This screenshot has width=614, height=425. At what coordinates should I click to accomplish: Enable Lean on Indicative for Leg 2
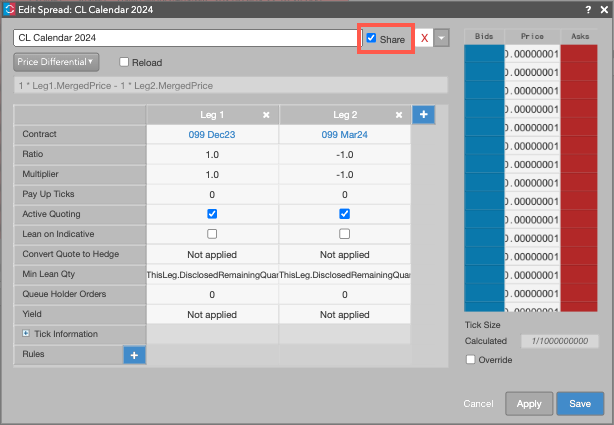tap(344, 234)
